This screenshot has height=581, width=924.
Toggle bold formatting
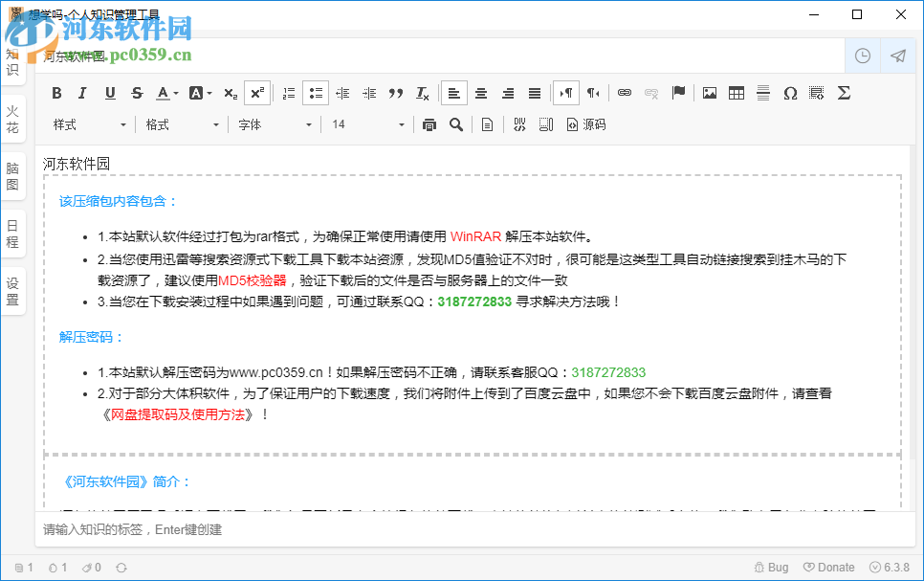(x=56, y=93)
